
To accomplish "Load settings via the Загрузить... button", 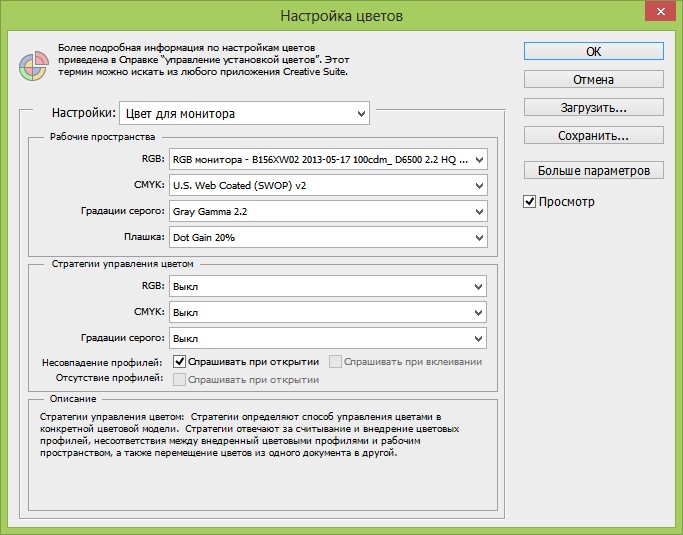I will tap(594, 107).
